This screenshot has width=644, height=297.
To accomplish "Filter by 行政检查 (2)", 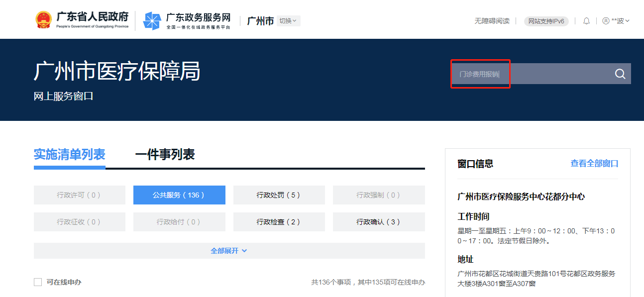I will [279, 222].
